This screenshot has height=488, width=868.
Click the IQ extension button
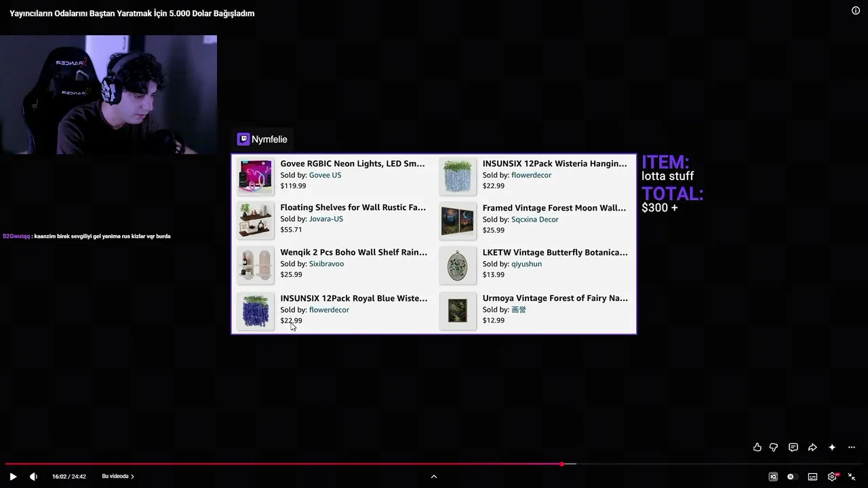pos(773,476)
